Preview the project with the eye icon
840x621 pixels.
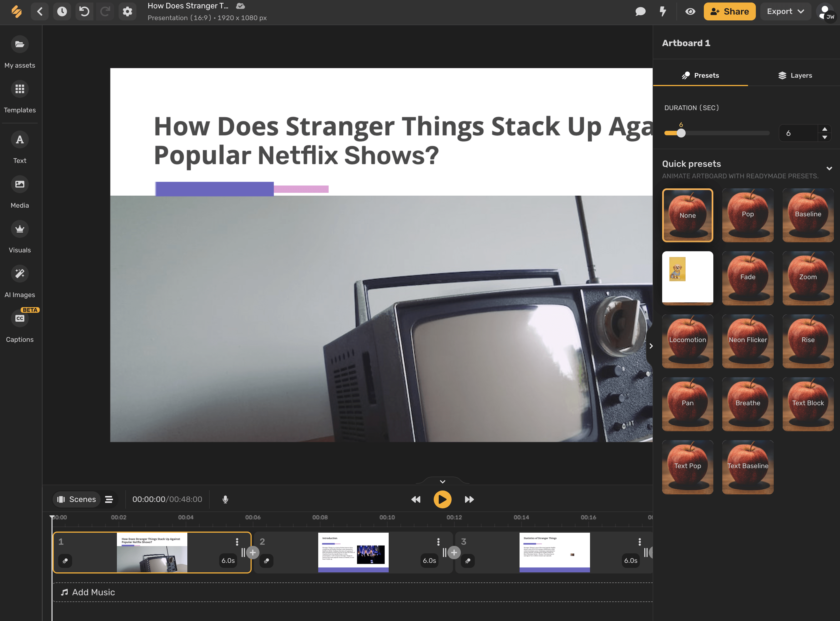690,12
